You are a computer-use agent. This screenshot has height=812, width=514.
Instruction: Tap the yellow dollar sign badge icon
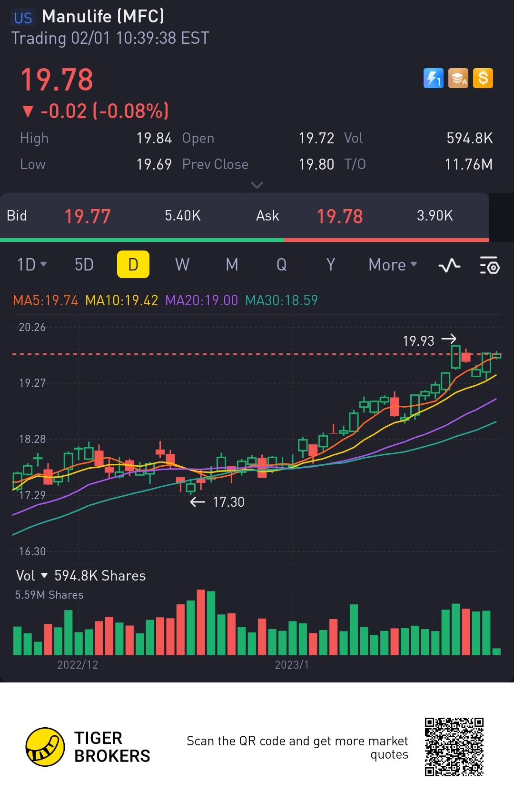pyautogui.click(x=483, y=78)
